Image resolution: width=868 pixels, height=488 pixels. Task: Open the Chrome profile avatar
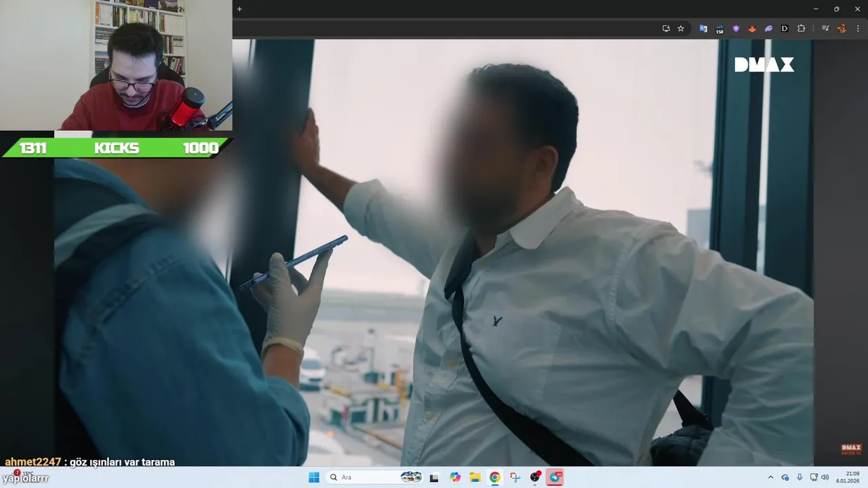(842, 28)
